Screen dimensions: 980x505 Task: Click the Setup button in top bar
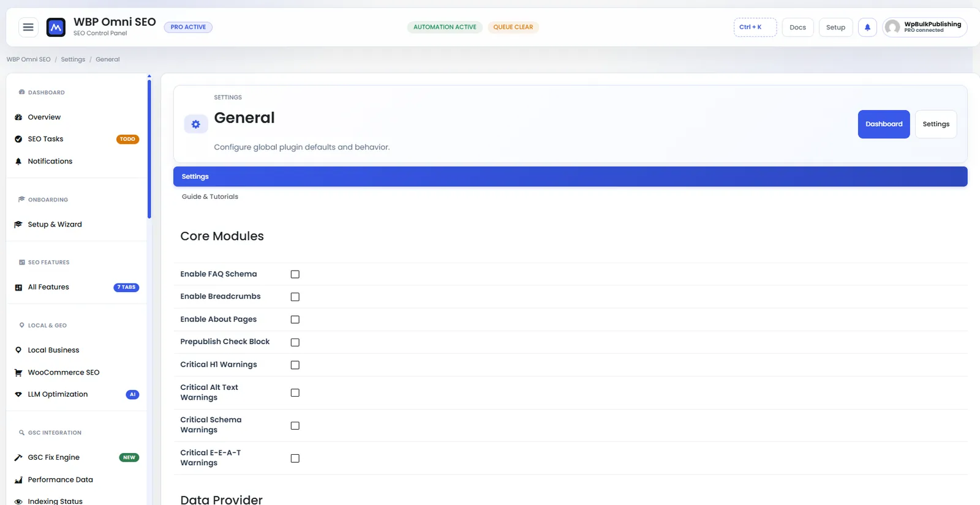(x=835, y=27)
